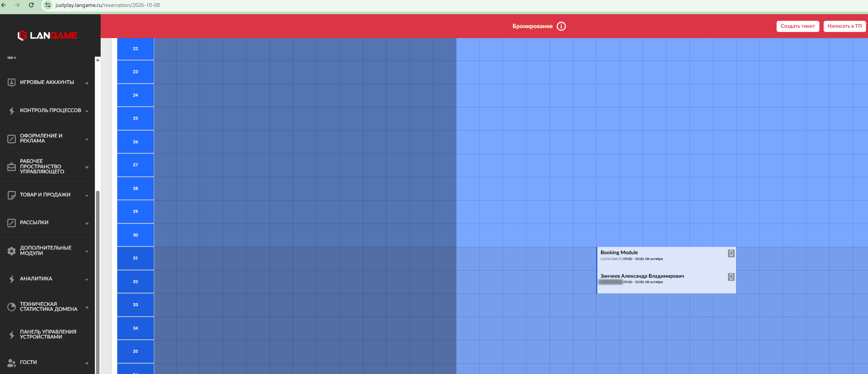Click the Зинчеев reservation device icon
The image size is (868, 374).
[731, 277]
